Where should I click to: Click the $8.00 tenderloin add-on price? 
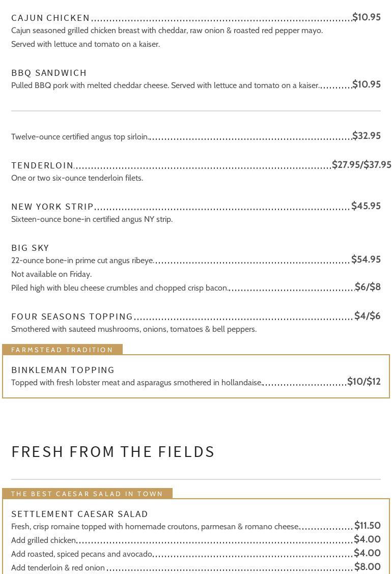tap(367, 567)
